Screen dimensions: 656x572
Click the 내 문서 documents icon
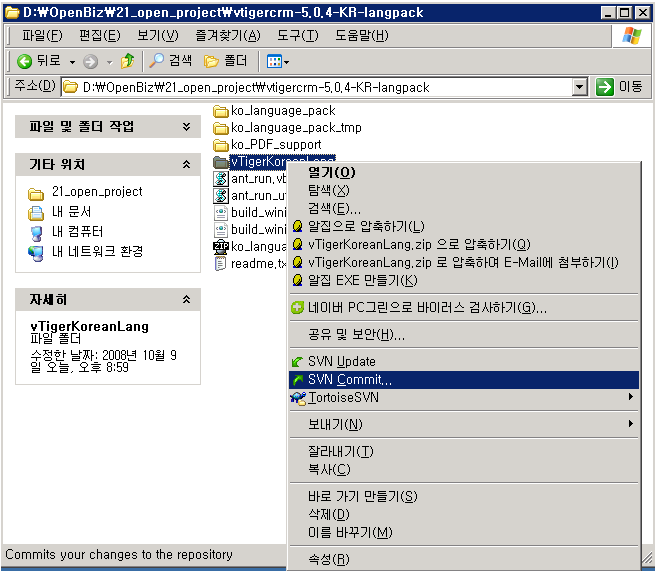point(36,213)
